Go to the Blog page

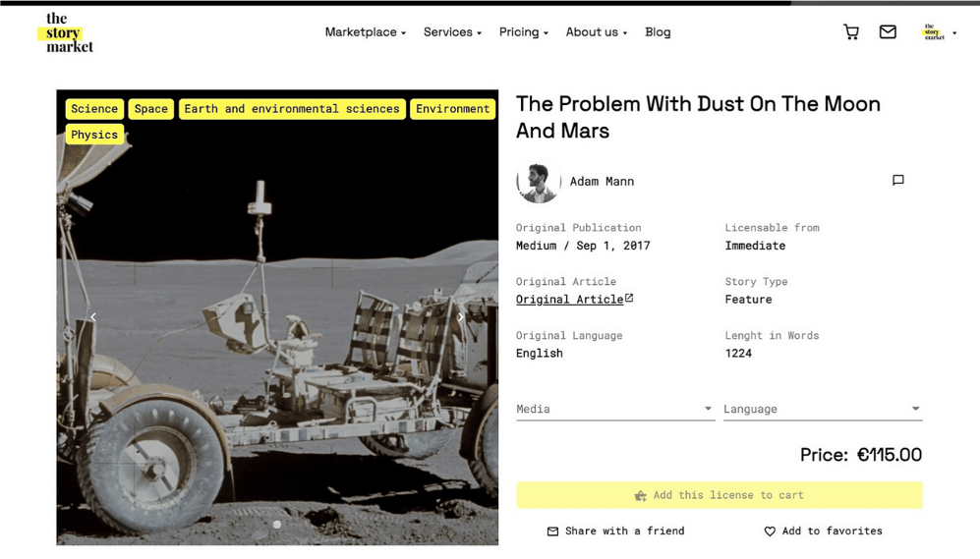click(x=658, y=32)
